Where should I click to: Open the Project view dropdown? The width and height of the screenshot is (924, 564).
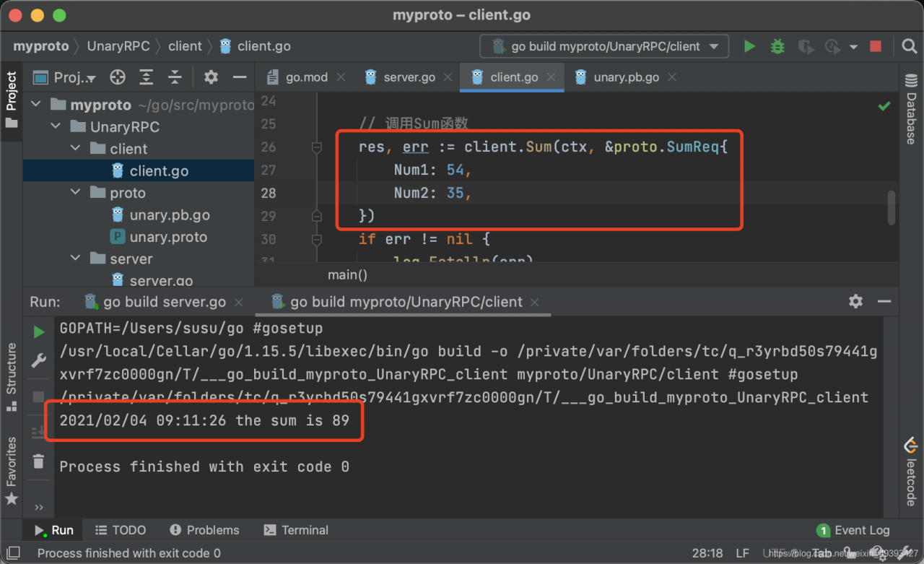[x=65, y=77]
